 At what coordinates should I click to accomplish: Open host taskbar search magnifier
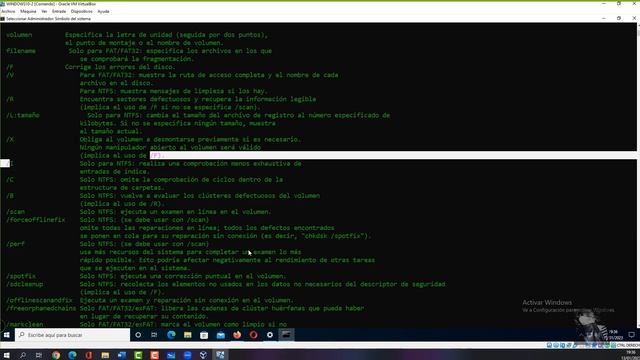(23, 355)
